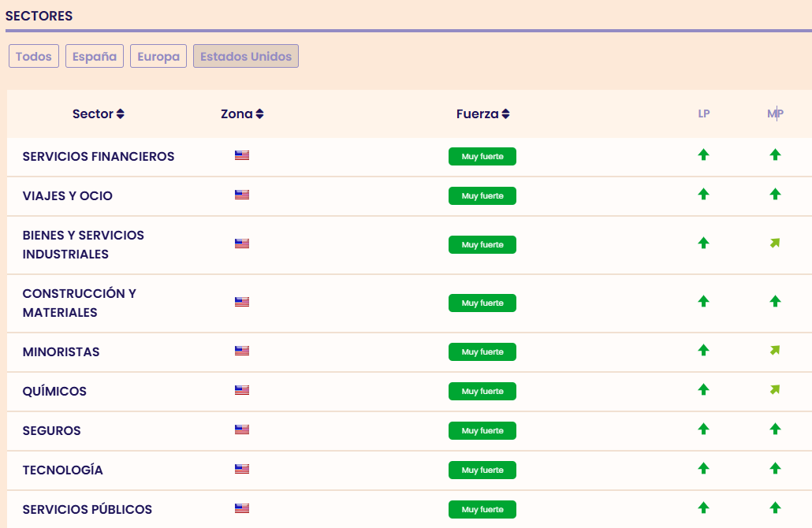
Task: Sort the table by Sector column
Action: pos(99,113)
